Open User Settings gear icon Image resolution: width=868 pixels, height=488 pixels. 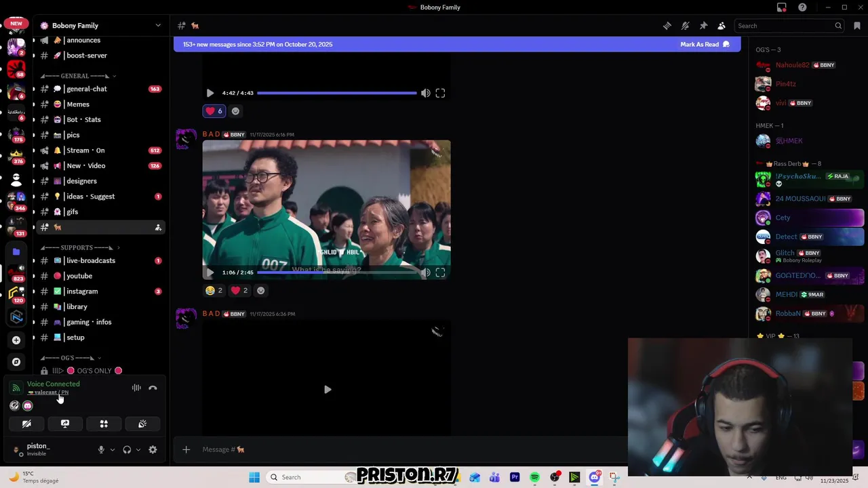click(x=153, y=449)
